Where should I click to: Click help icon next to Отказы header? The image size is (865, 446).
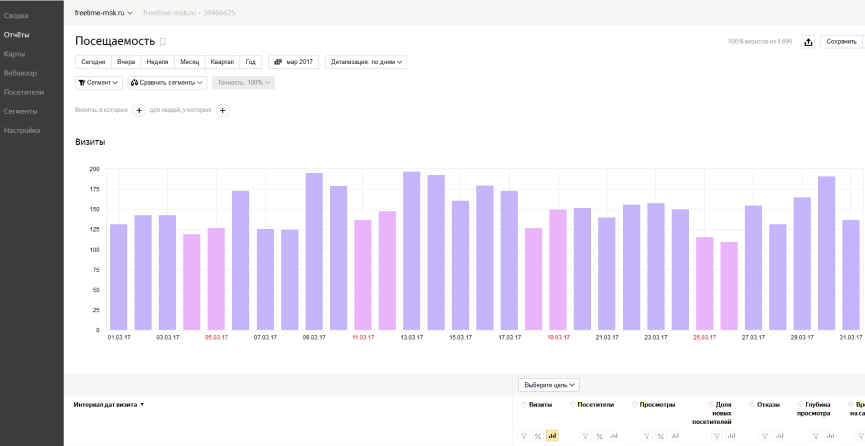pos(752,405)
